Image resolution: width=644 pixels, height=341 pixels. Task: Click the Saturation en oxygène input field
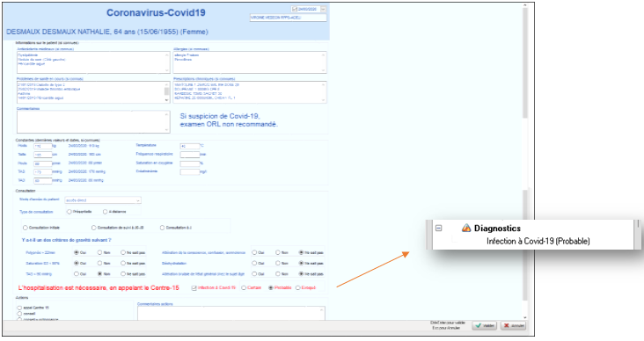pos(190,163)
